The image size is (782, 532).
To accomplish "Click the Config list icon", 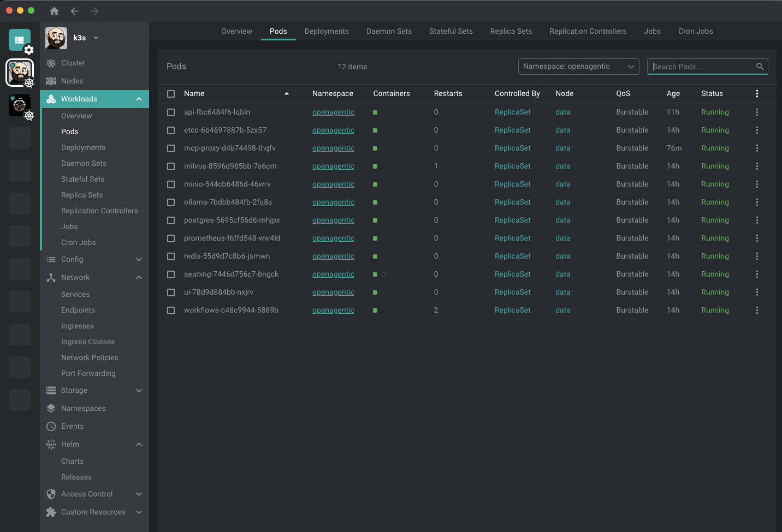I will tap(51, 259).
